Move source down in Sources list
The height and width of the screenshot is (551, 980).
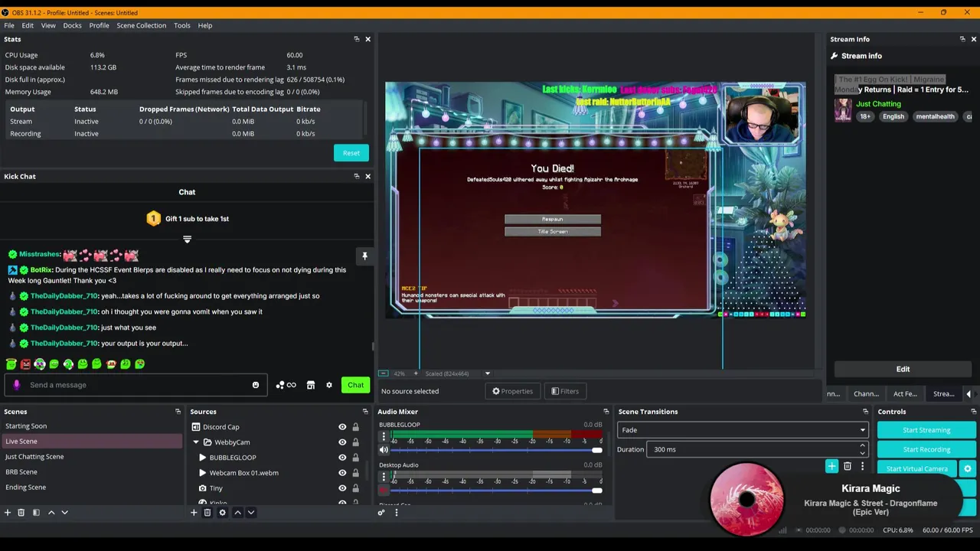[251, 513]
